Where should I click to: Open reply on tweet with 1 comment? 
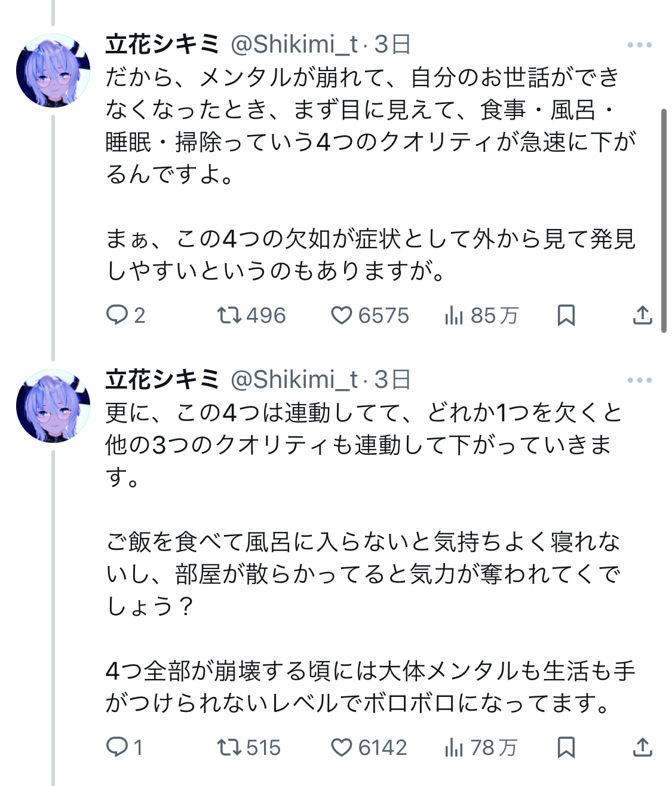(x=124, y=747)
